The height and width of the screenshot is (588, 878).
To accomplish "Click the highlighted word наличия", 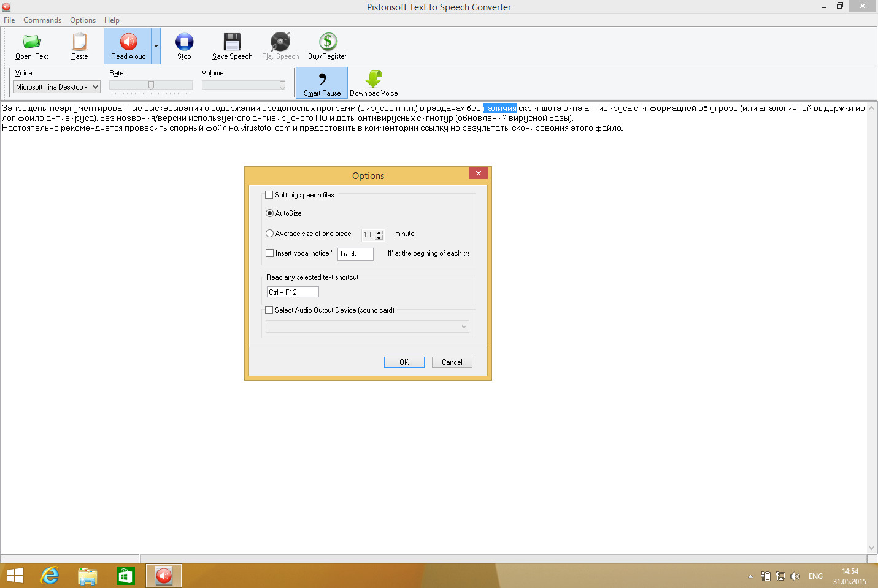I will coord(500,109).
